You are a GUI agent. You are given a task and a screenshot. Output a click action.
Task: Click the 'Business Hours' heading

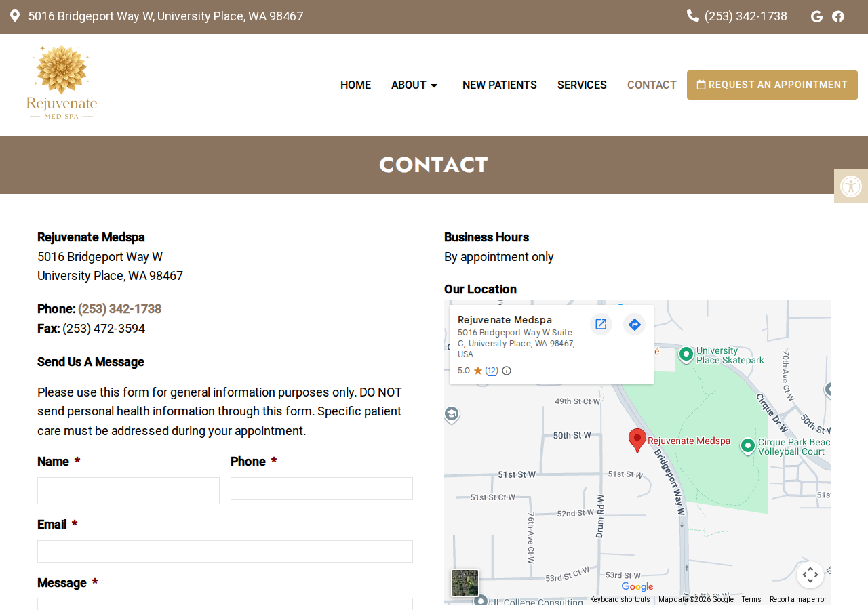486,237
